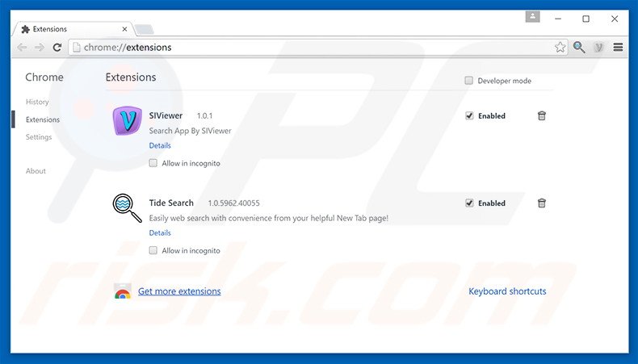Click the Tide Search description text

(x=269, y=218)
